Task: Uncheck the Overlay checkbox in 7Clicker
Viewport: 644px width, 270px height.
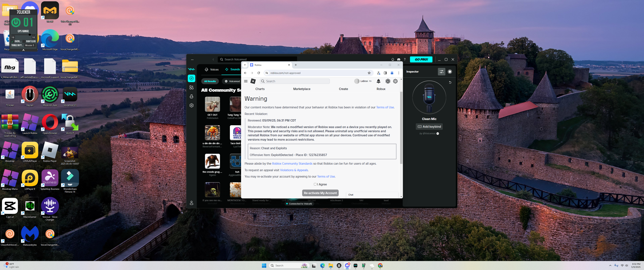Action: click(x=13, y=41)
